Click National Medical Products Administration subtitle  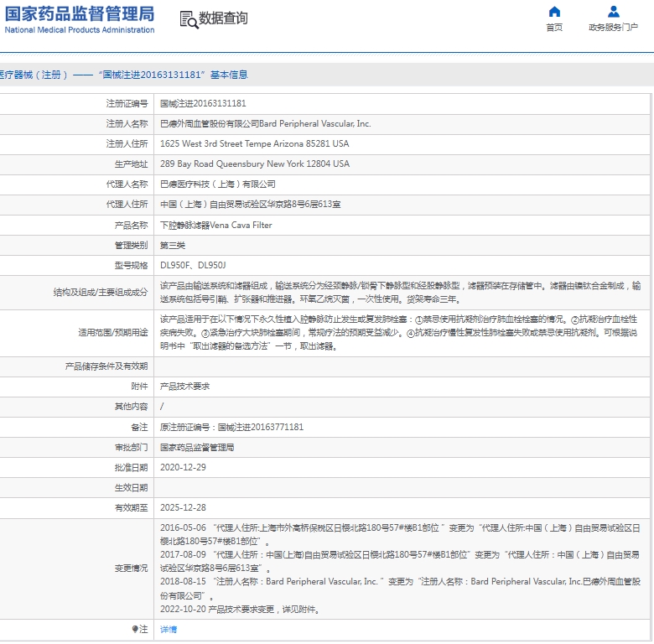80,30
